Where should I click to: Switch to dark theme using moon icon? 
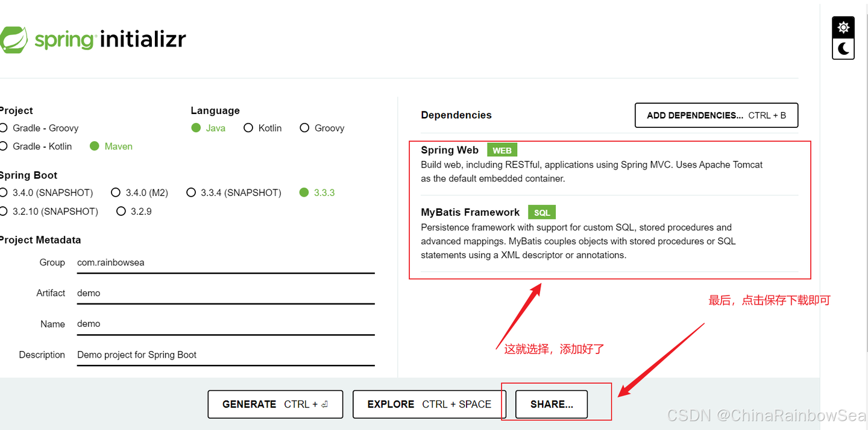click(843, 49)
